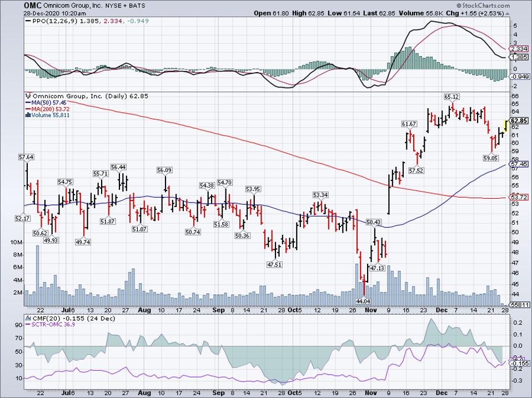The width and height of the screenshot is (532, 398).
Task: Click the 49.74 price label
Action: pyautogui.click(x=83, y=242)
